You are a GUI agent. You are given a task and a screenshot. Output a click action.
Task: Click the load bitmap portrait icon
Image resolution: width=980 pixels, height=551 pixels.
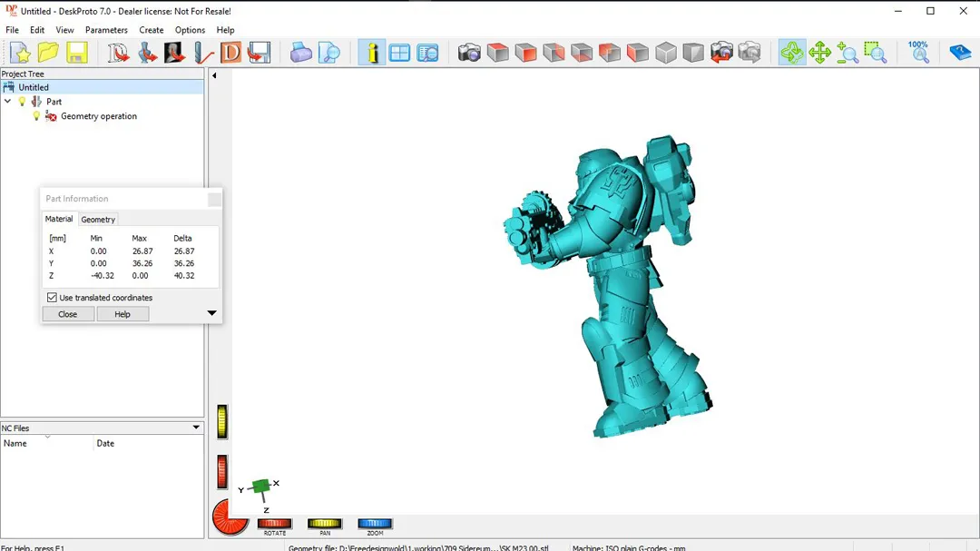point(174,53)
